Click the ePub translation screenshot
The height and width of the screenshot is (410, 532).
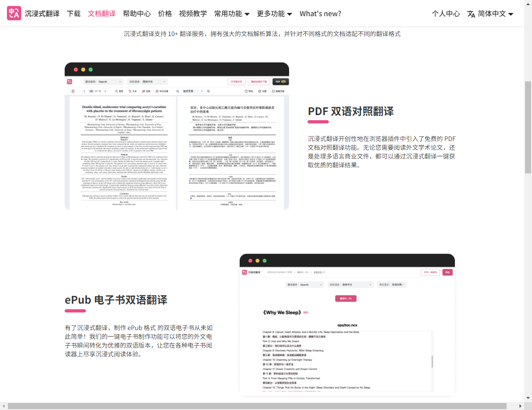[347, 325]
